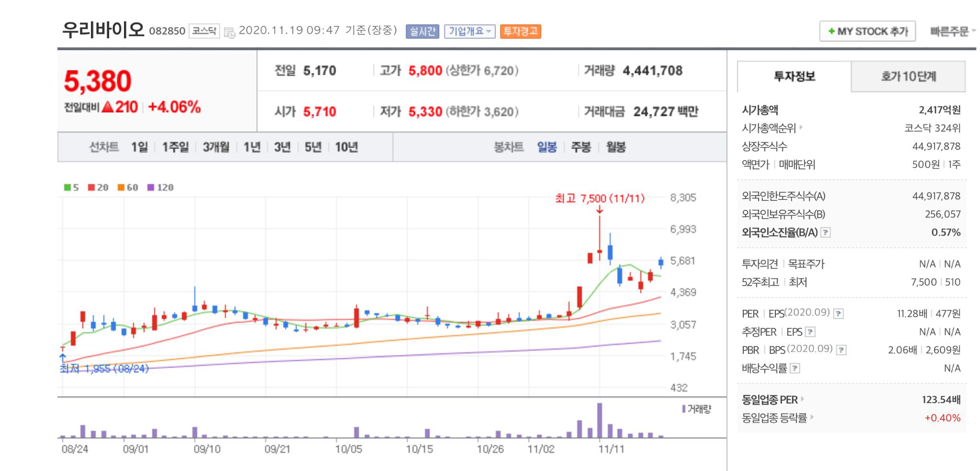Click the 최고 7,500 (11/11) chart marker
This screenshot has height=471, width=980.
coord(600,198)
